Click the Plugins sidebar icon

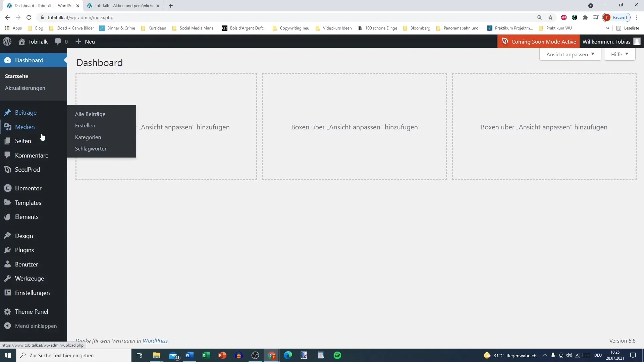(7, 250)
